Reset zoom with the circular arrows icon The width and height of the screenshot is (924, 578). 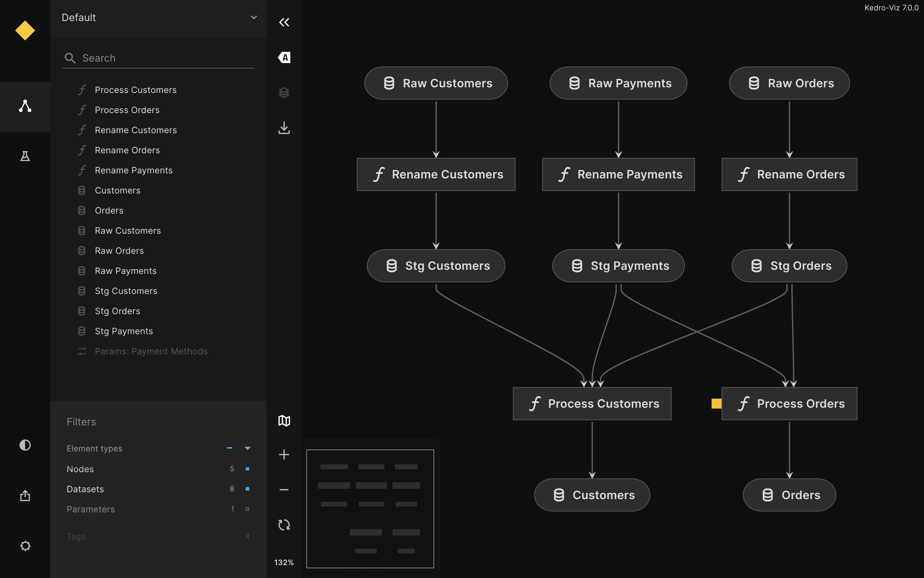coord(284,525)
